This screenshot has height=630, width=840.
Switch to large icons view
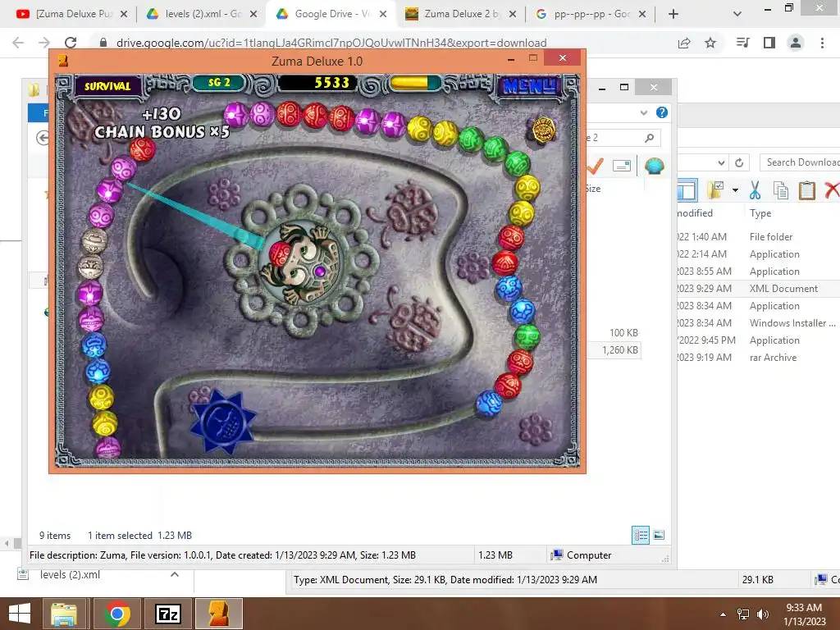point(659,535)
